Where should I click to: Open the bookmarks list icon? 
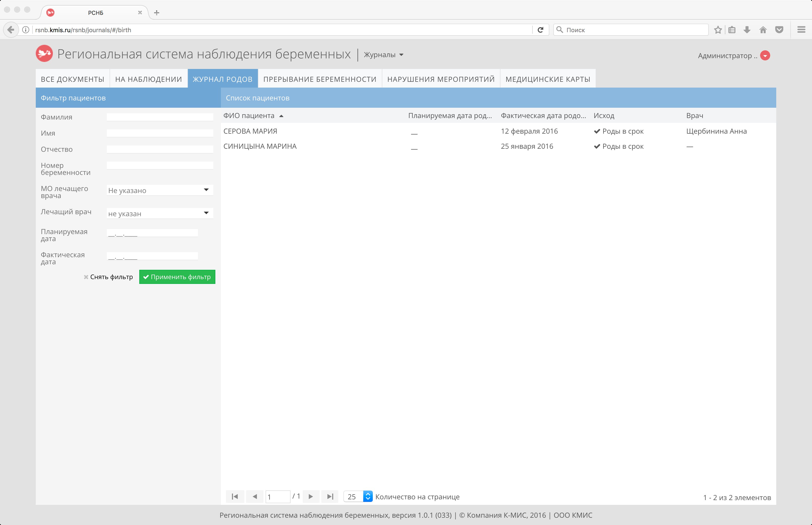tap(732, 30)
